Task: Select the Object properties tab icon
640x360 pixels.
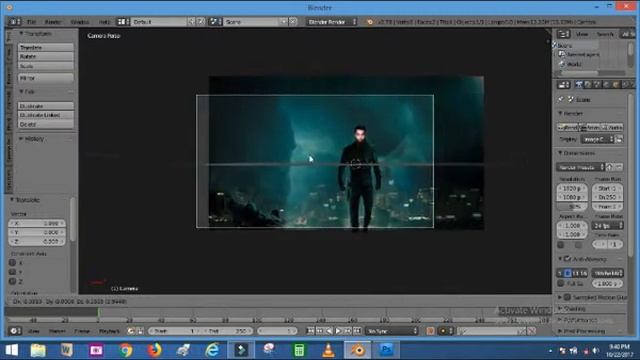Action: 616,85
